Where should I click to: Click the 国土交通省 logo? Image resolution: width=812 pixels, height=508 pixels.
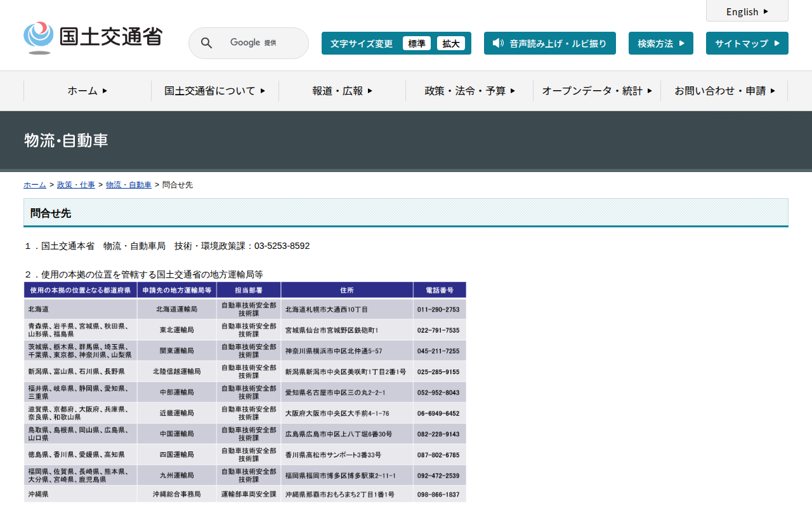pyautogui.click(x=93, y=37)
